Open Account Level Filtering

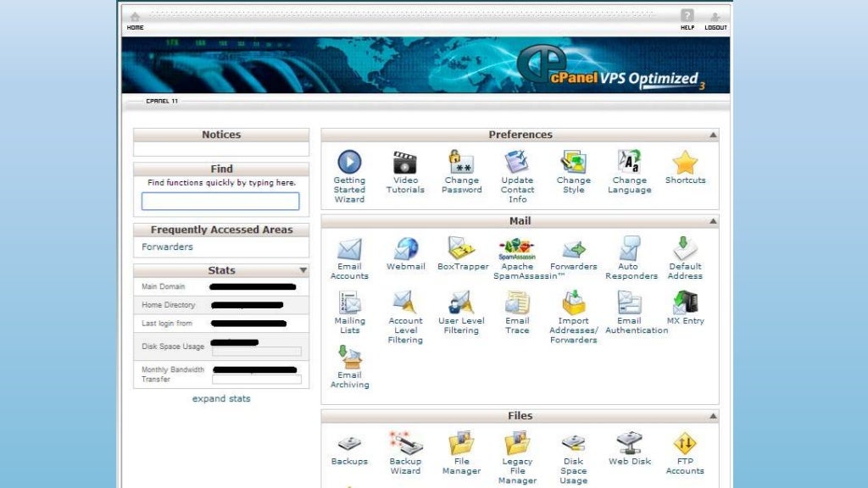(x=405, y=317)
